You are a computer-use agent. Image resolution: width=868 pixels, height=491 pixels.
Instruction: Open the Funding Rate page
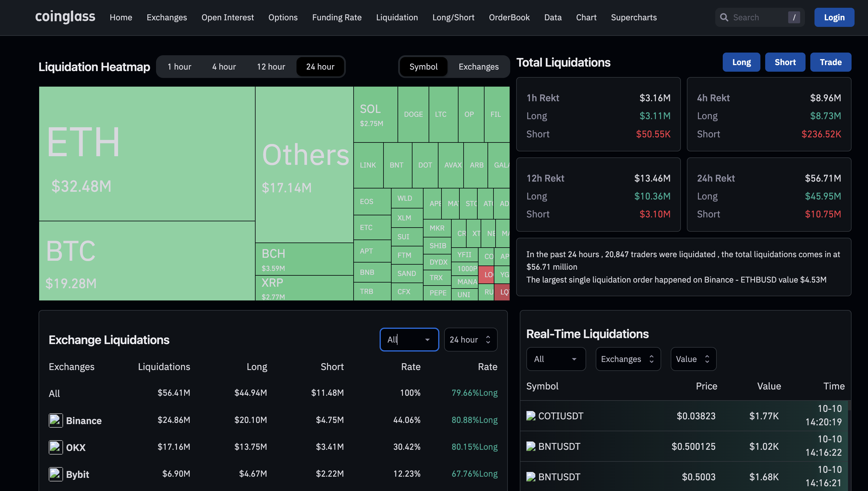[337, 17]
